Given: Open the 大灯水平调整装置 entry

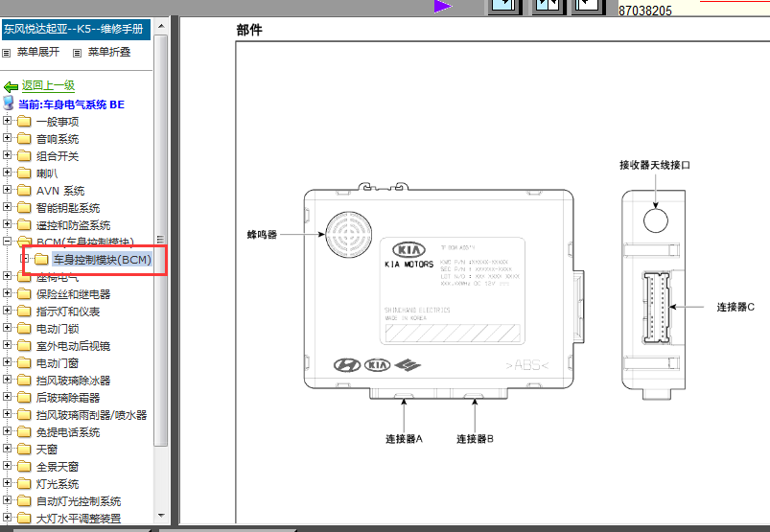Looking at the screenshot, I should coord(79,519).
